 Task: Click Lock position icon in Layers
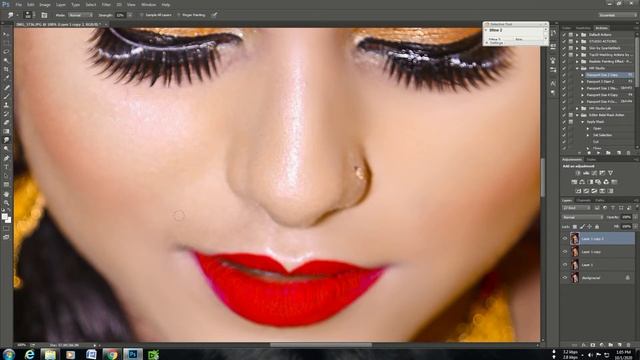click(x=589, y=227)
